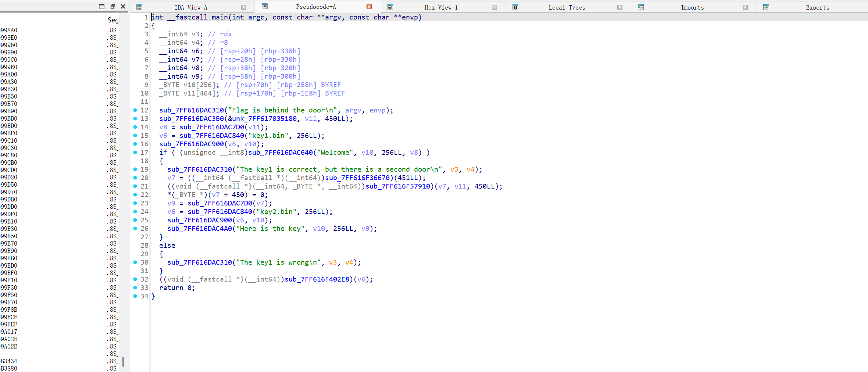Screen dimensions: 868x372
Task: Click the Pseudocode-A tab icon
Action: point(265,6)
